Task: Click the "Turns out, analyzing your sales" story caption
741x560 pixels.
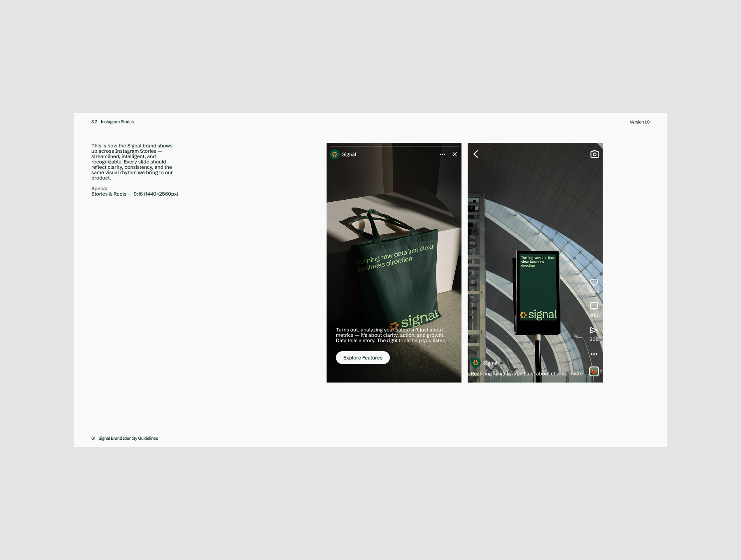Action: (391, 335)
